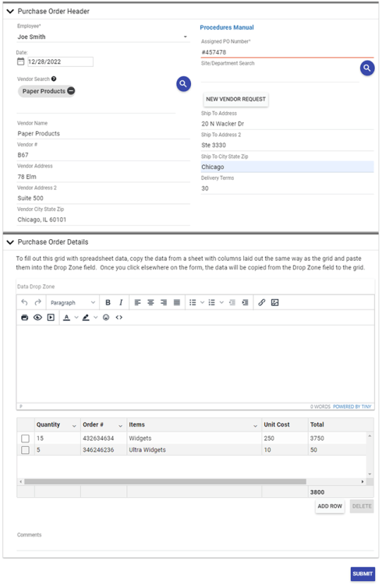
Task: Click the Date input field
Action: [x=60, y=62]
